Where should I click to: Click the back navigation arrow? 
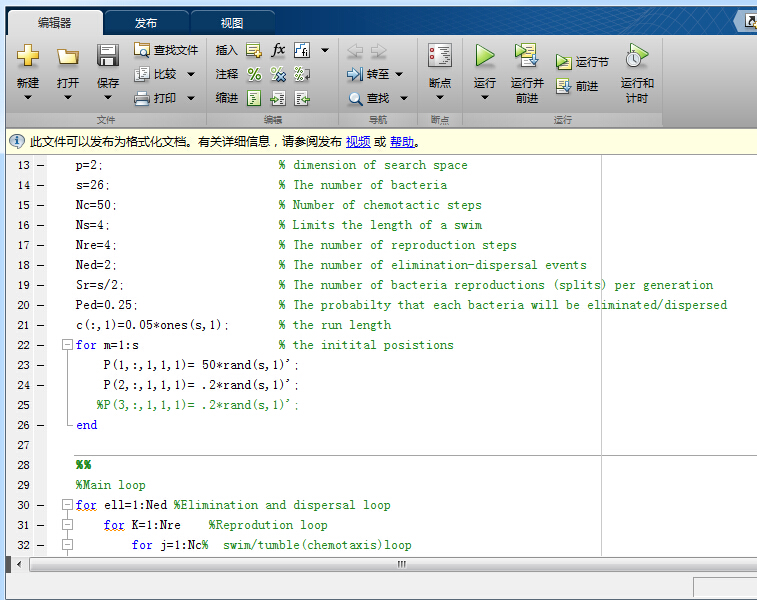coord(355,50)
